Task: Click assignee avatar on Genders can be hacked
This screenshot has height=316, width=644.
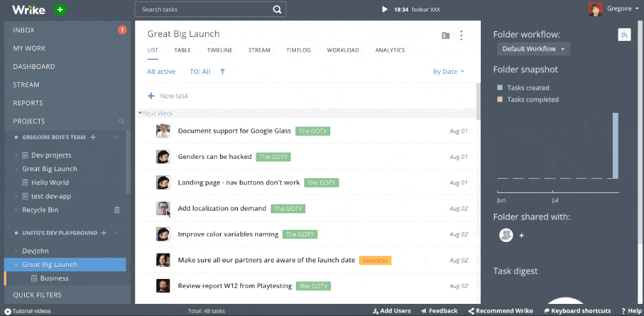Action: [x=163, y=157]
